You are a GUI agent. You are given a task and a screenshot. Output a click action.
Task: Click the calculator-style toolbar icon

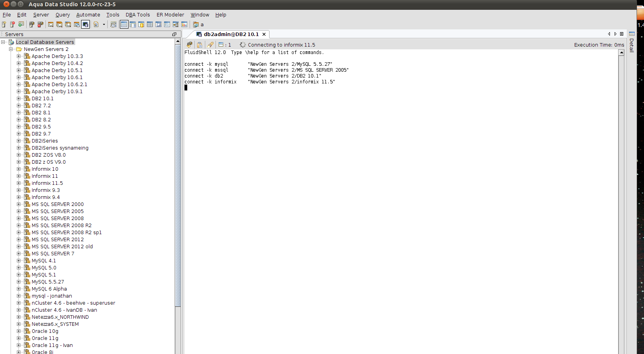pos(114,24)
